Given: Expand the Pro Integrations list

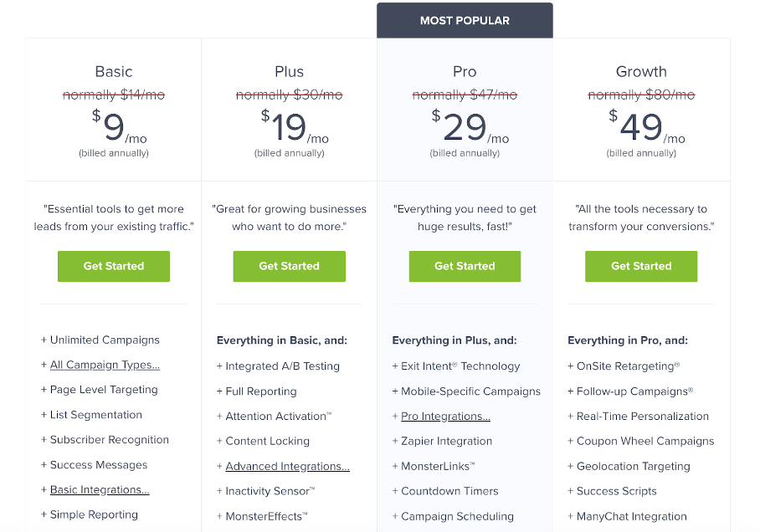Looking at the screenshot, I should pos(445,416).
